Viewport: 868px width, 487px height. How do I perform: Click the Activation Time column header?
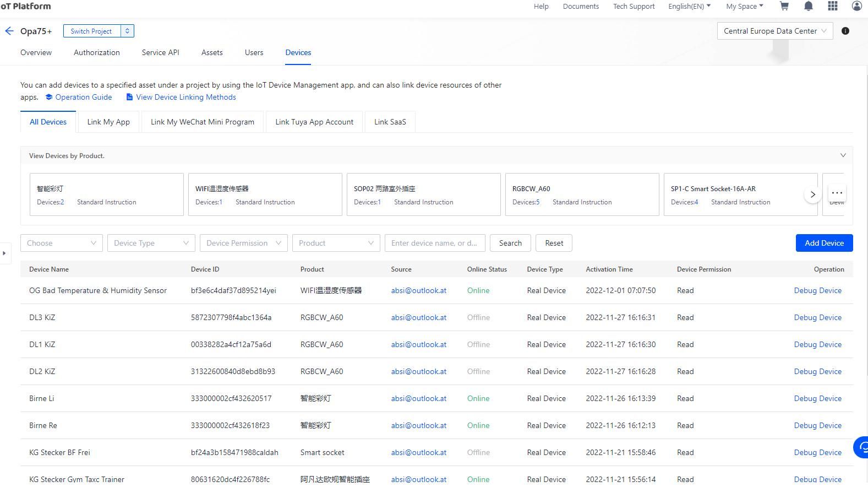(x=609, y=269)
